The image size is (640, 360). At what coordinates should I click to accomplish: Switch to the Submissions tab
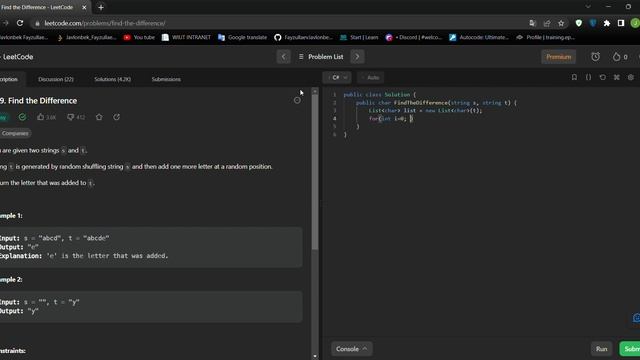166,79
